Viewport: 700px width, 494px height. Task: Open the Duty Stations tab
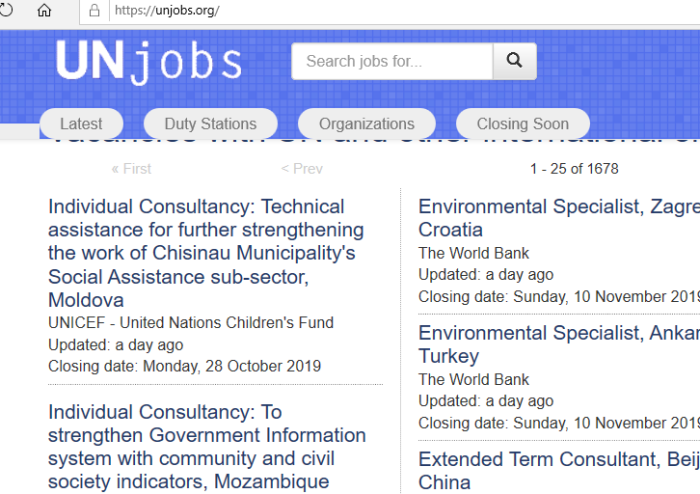[x=211, y=124]
